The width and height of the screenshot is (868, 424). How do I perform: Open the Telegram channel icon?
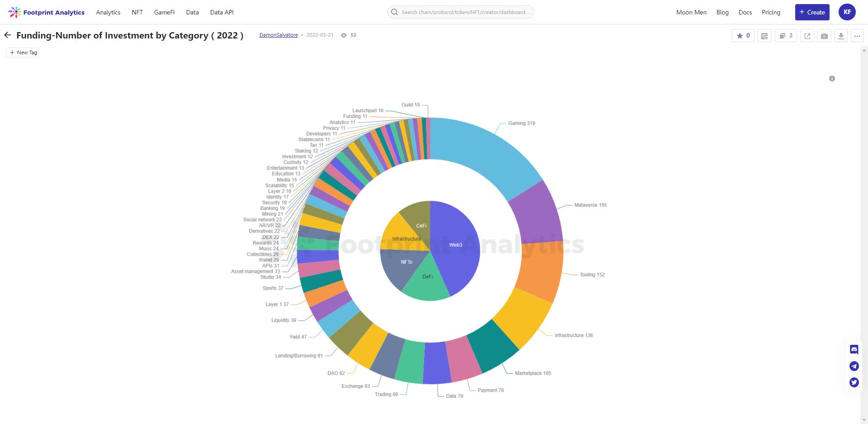coord(854,366)
